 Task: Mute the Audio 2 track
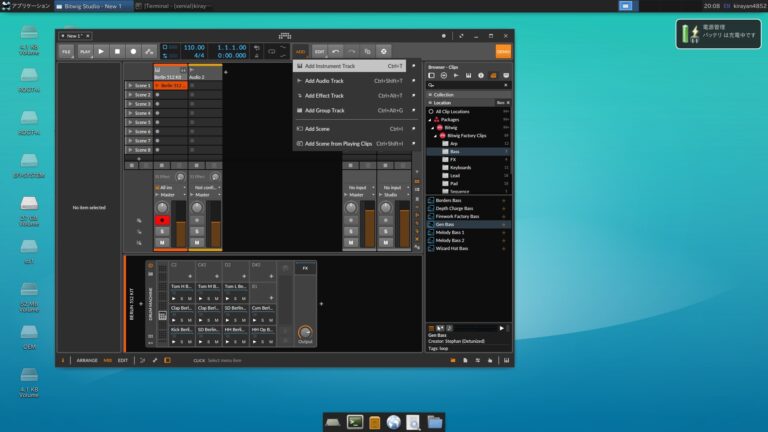click(x=197, y=242)
